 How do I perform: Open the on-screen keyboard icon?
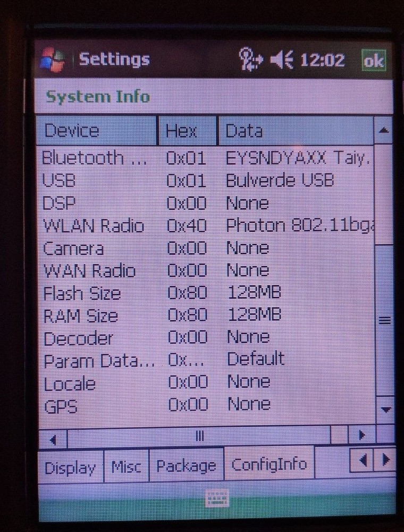click(x=217, y=499)
